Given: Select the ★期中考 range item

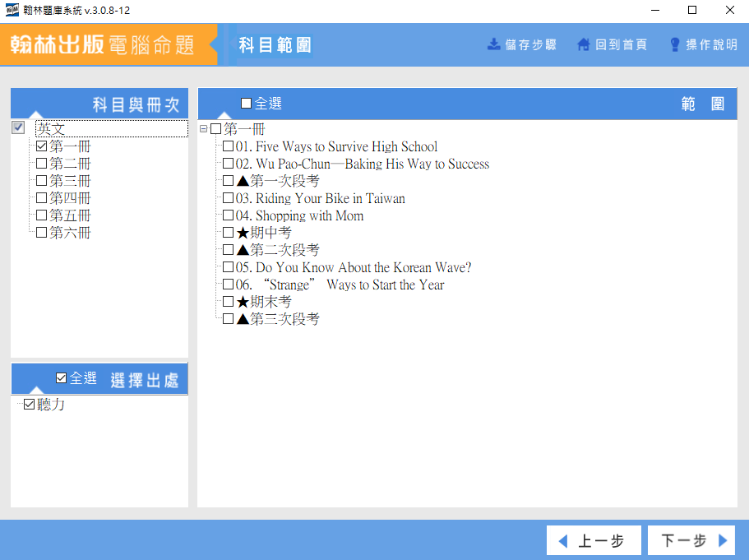Looking at the screenshot, I should pyautogui.click(x=229, y=233).
